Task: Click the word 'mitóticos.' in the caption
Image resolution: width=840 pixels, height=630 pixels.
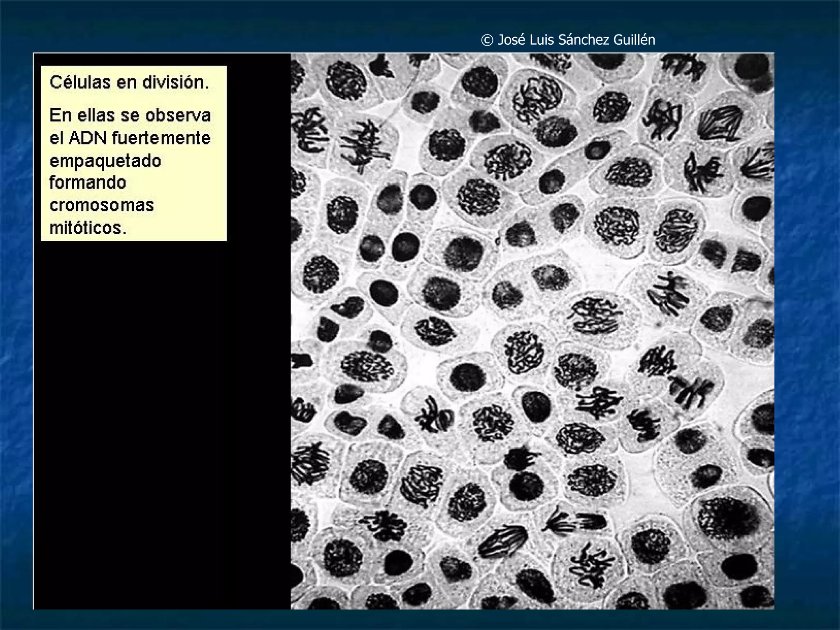Action: point(88,228)
